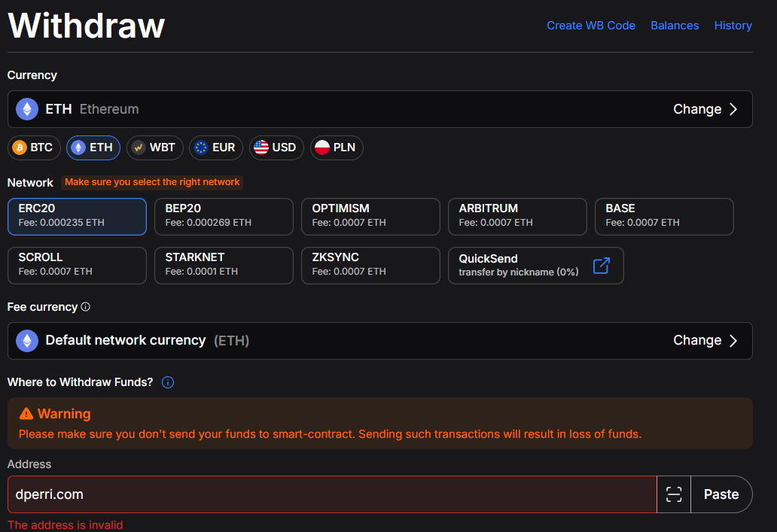Choose the OPTIMISM network option
777x532 pixels.
tap(370, 217)
